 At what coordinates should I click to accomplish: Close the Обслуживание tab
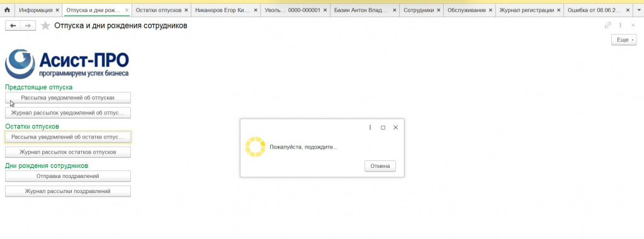pos(490,10)
